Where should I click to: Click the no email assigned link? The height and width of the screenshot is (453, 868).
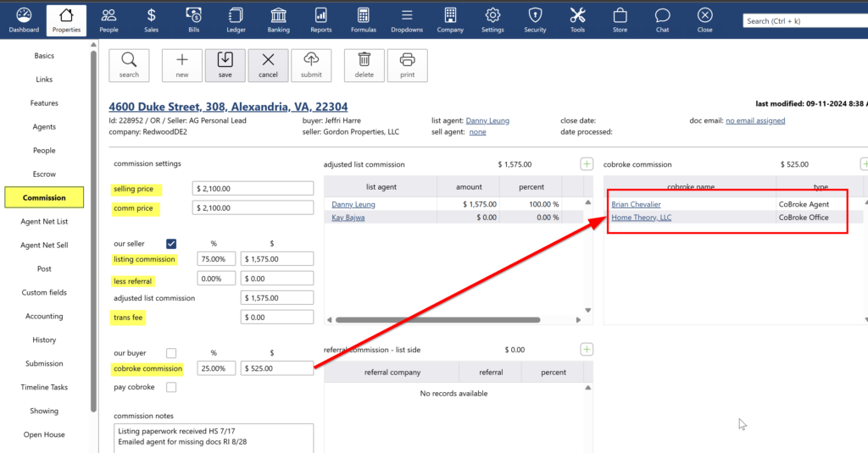pos(755,120)
